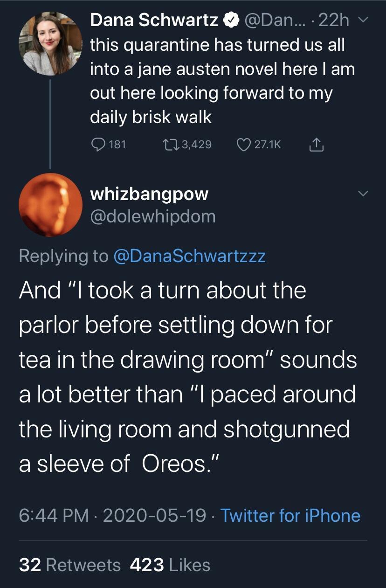Screen dimensions: 386x588
Task: Expand the chevron menu on Dana's tweet
Action: pos(364,21)
